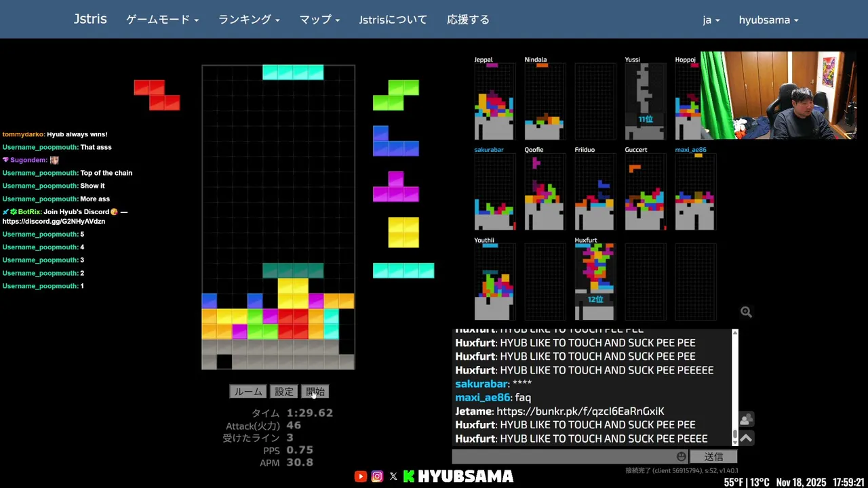
Task: Expand the hyubsama account dropdown
Action: [x=768, y=20]
